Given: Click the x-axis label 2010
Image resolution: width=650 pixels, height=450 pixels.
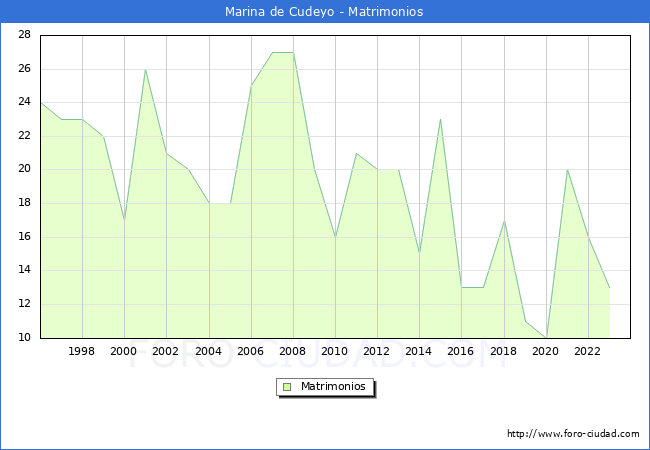Looking at the screenshot, I should (x=335, y=351).
